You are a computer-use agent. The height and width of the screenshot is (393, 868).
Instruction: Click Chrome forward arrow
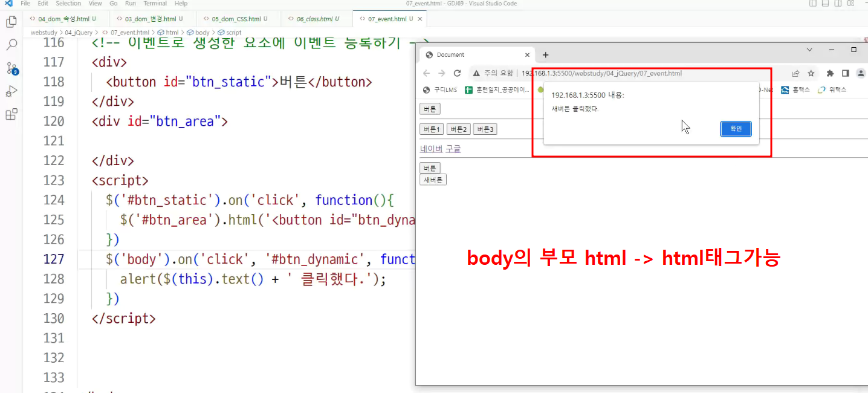pyautogui.click(x=442, y=73)
